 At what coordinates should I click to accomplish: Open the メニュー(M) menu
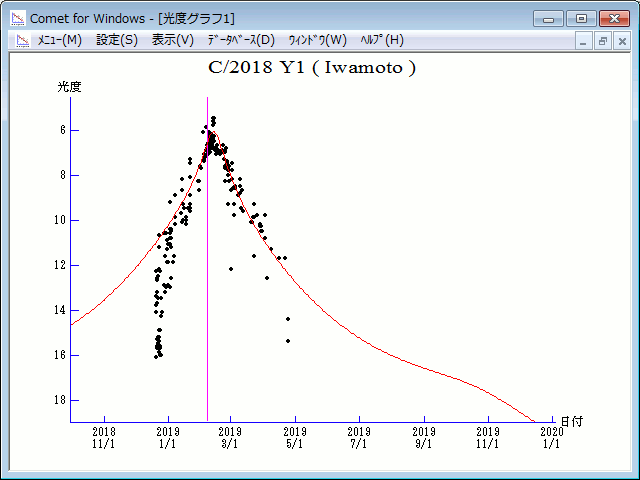pyautogui.click(x=59, y=40)
